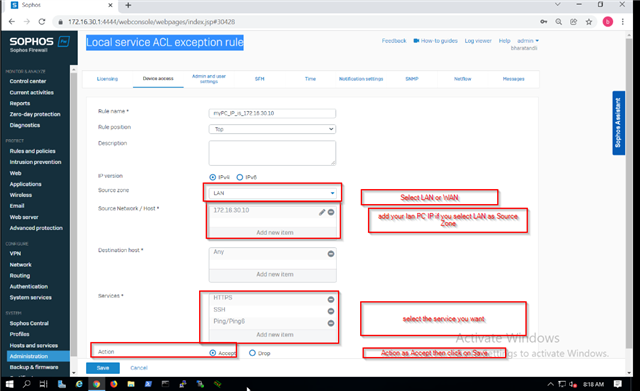The height and width of the screenshot is (391, 640).
Task: Bookmark this page with star icon
Action: [x=589, y=22]
